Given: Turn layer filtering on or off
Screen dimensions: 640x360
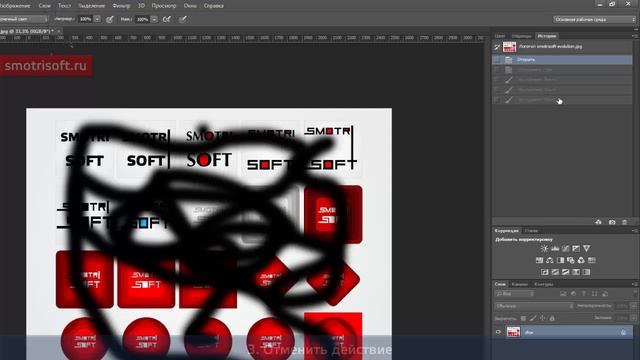Looking at the screenshot, I should click(x=635, y=294).
